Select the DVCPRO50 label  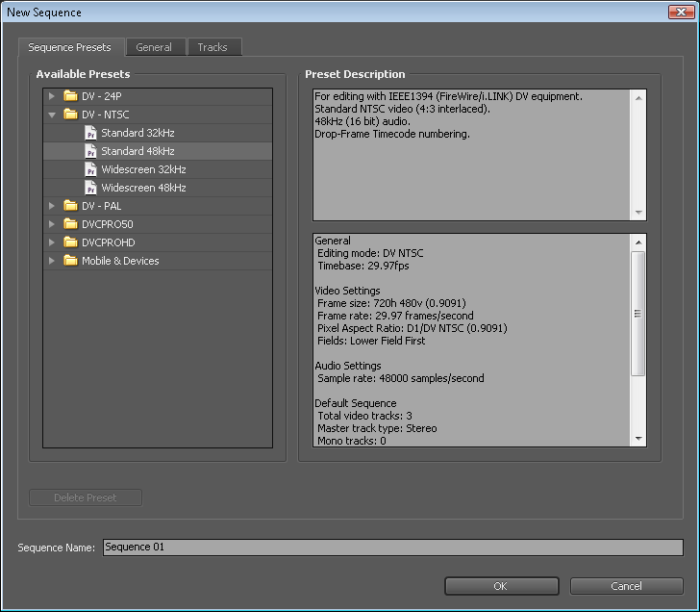pos(107,224)
